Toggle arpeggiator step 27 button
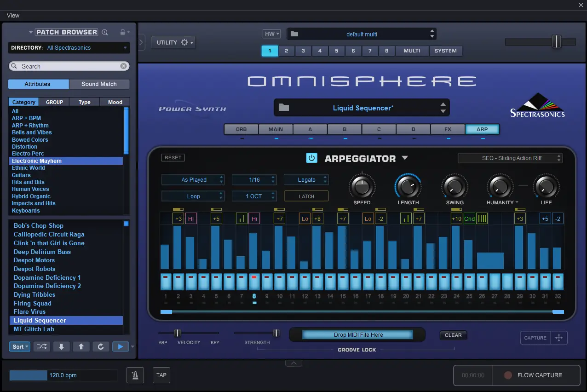Viewport: 587px width, 392px height. [x=495, y=281]
